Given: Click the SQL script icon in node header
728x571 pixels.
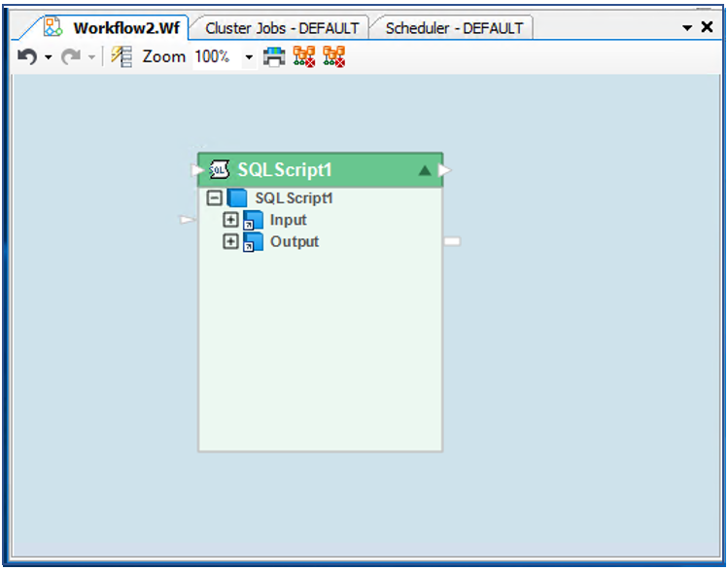Looking at the screenshot, I should tap(220, 170).
